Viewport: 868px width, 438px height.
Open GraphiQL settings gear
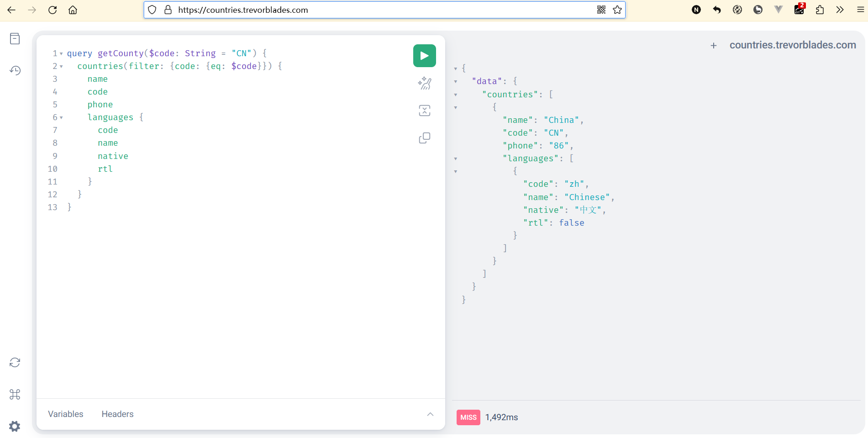[15, 426]
